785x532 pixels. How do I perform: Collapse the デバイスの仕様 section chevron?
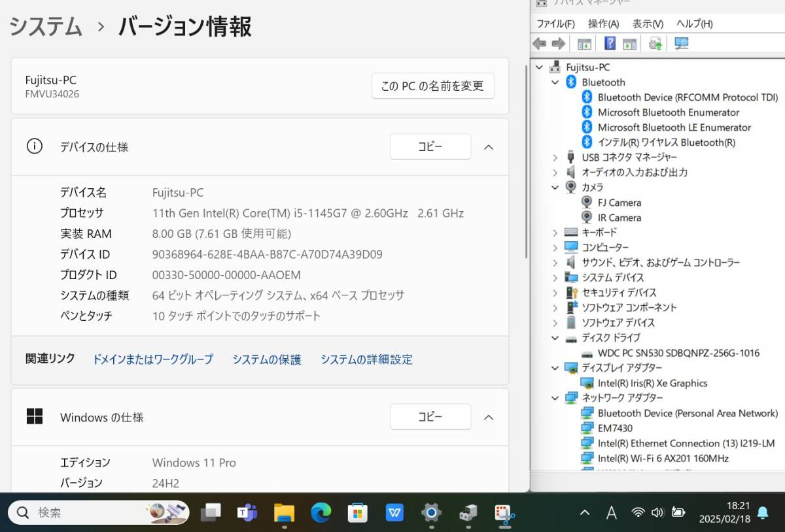pos(488,147)
